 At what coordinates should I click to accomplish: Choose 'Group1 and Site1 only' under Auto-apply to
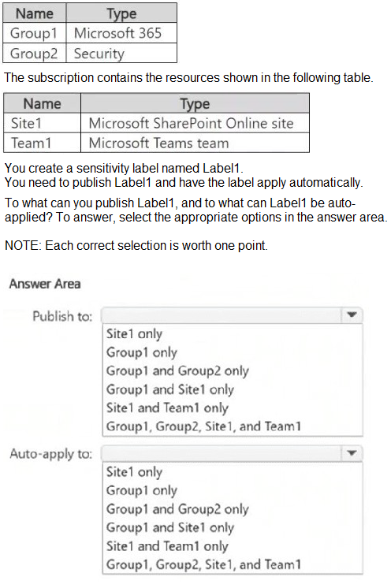point(169,527)
